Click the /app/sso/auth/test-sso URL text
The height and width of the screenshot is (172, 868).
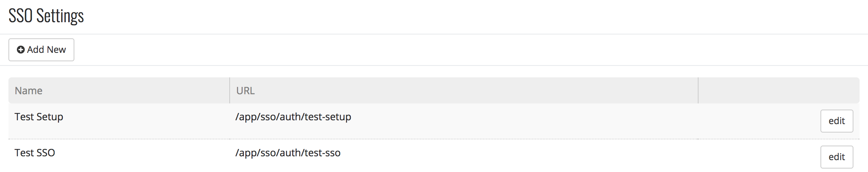(x=288, y=153)
